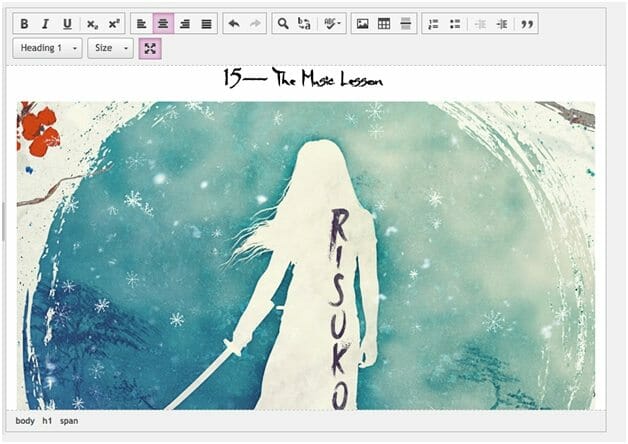Toggle center alignment button

(x=163, y=24)
